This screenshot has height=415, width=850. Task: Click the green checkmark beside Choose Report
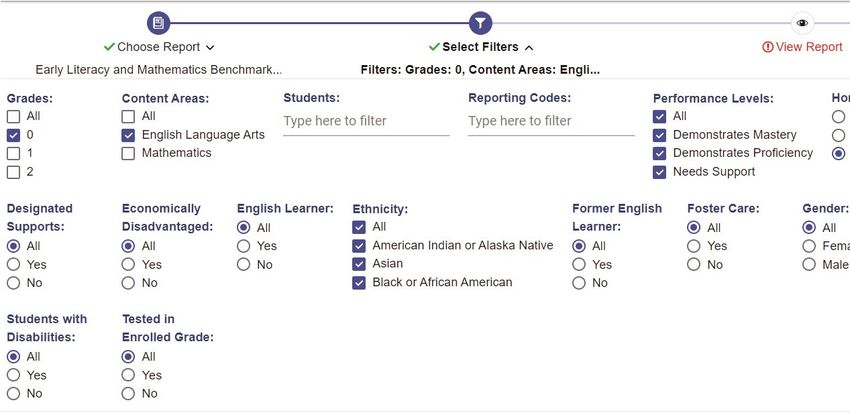(x=110, y=47)
